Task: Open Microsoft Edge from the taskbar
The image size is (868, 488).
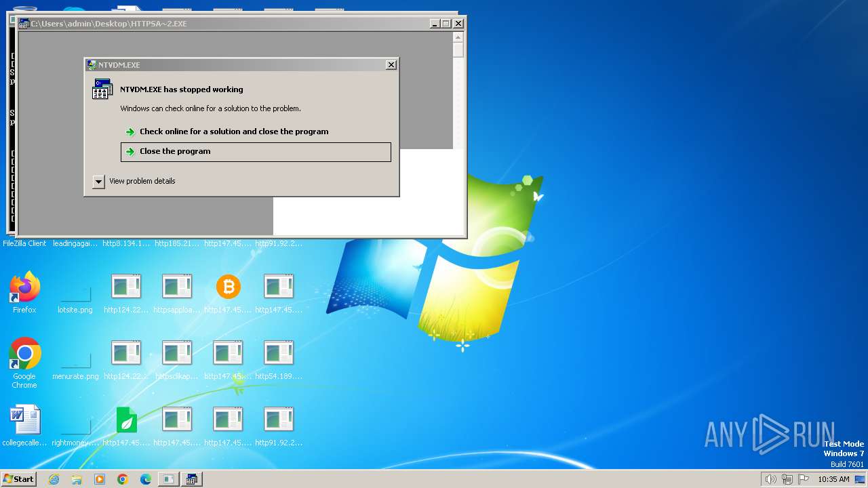Action: (146, 479)
